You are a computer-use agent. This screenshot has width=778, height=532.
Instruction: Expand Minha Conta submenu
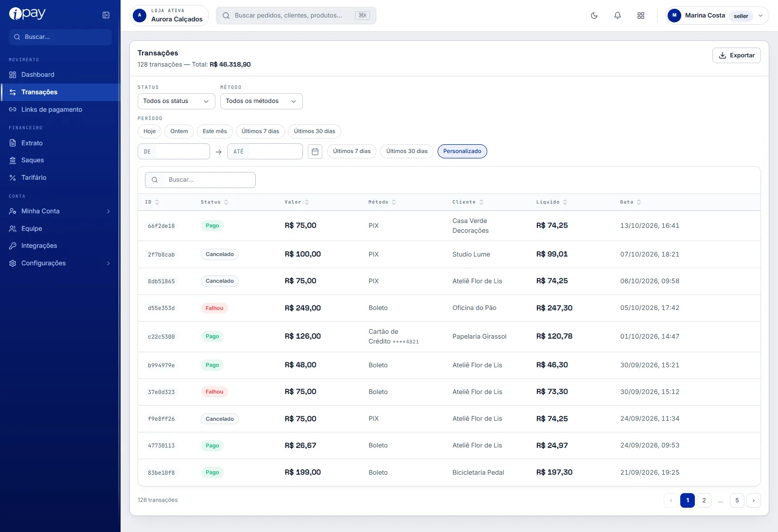click(x=108, y=211)
